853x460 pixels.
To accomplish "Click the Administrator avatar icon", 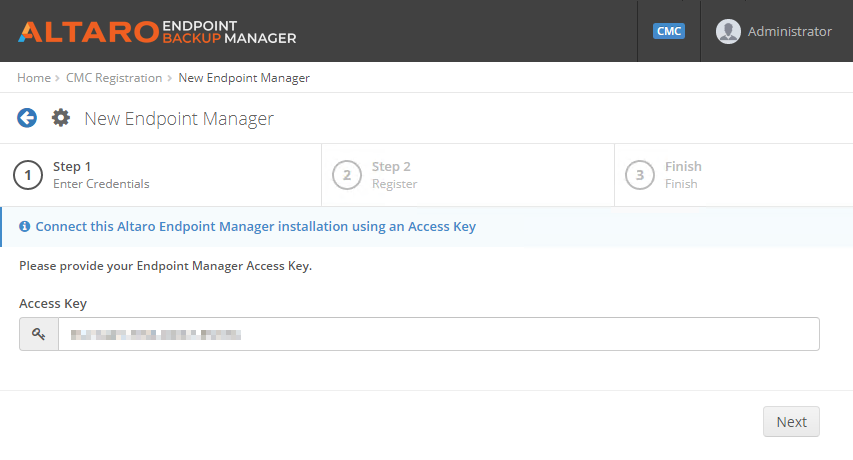I will 728,31.
